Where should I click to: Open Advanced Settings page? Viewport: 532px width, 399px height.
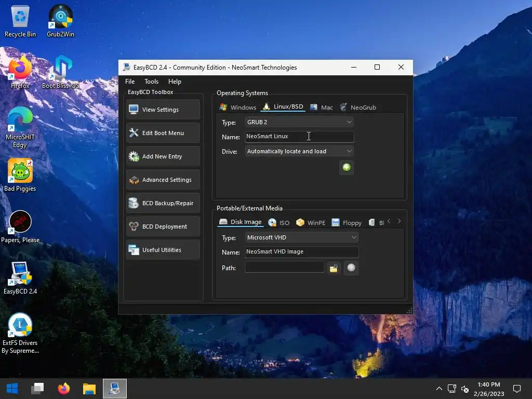(163, 180)
